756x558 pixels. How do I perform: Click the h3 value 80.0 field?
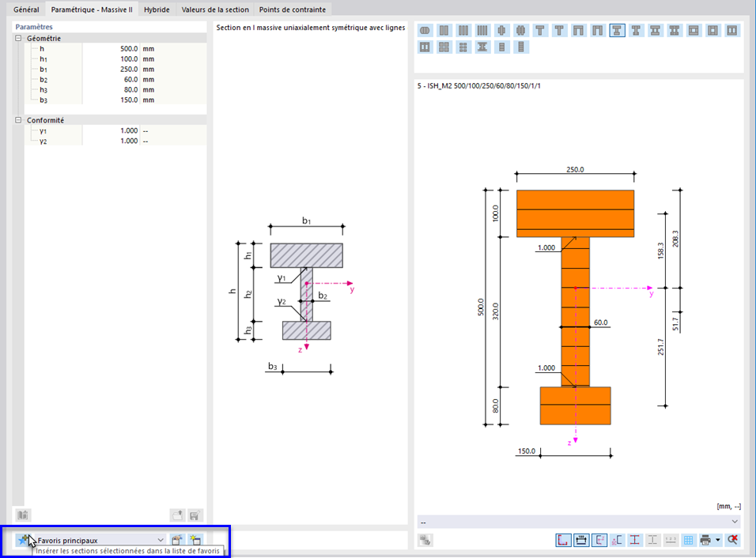point(111,89)
